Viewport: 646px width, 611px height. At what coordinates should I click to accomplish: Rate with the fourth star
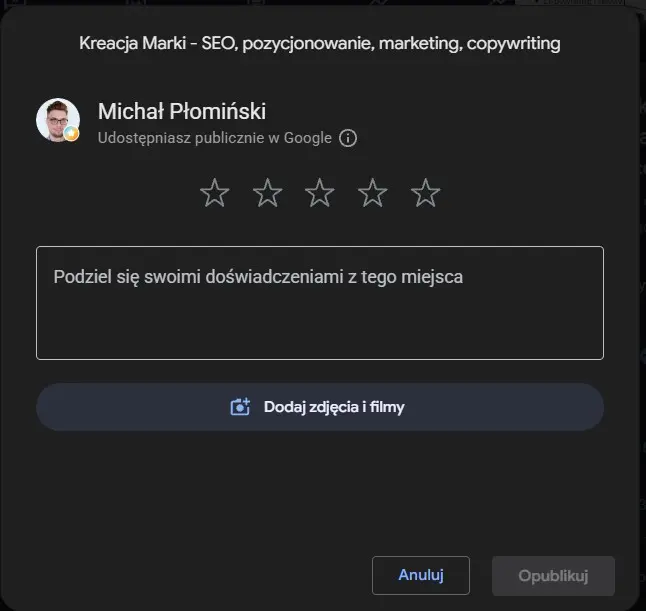point(372,193)
